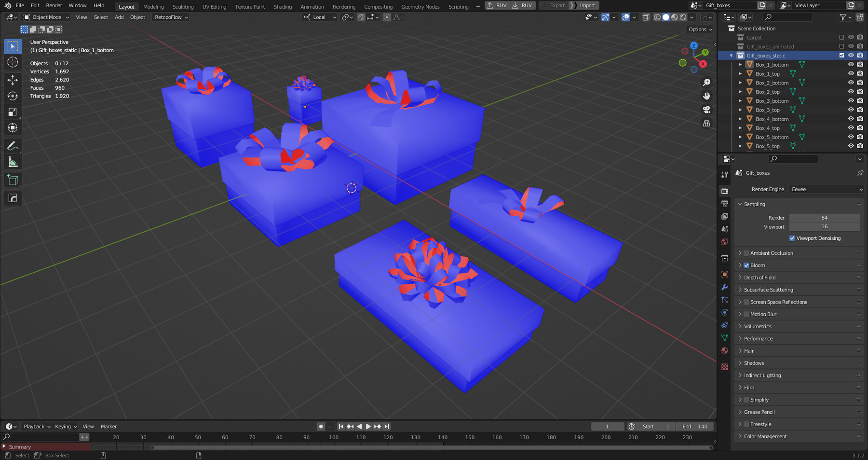Screen dimensions: 868x460
Task: Expand the Box_2_bottom tree item
Action: (x=741, y=83)
